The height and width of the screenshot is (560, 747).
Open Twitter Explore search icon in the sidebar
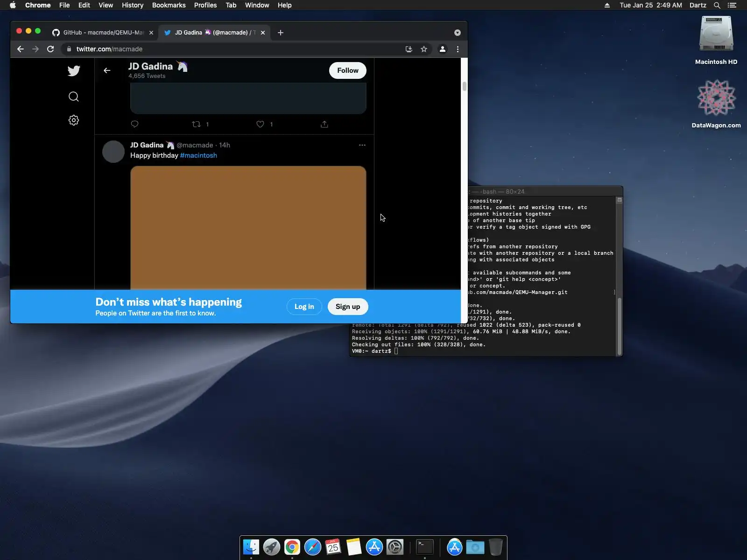coord(74,97)
